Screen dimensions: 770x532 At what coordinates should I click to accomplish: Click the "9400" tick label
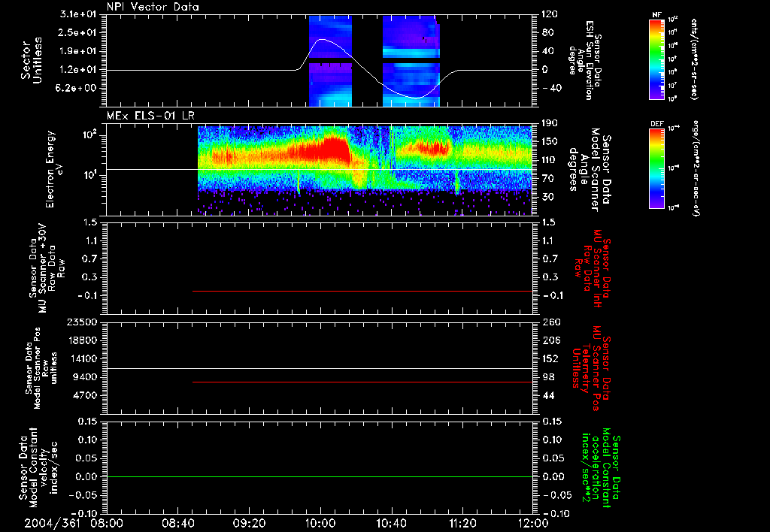point(84,377)
